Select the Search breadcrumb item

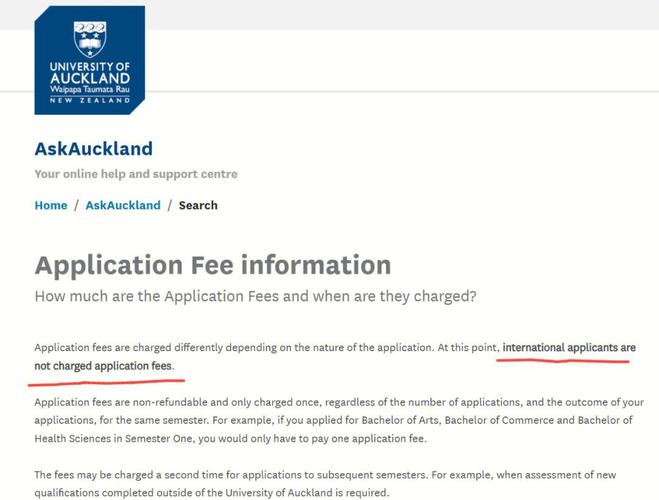pos(198,205)
